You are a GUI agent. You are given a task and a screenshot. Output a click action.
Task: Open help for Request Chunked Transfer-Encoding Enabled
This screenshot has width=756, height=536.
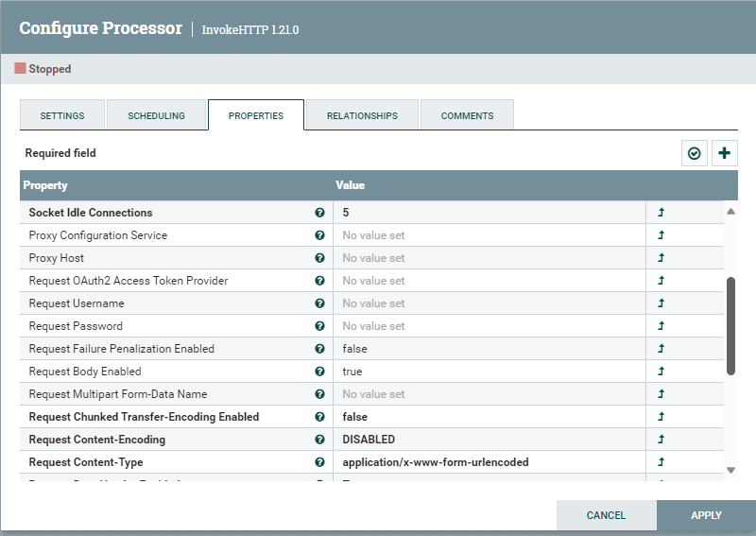[x=319, y=416]
